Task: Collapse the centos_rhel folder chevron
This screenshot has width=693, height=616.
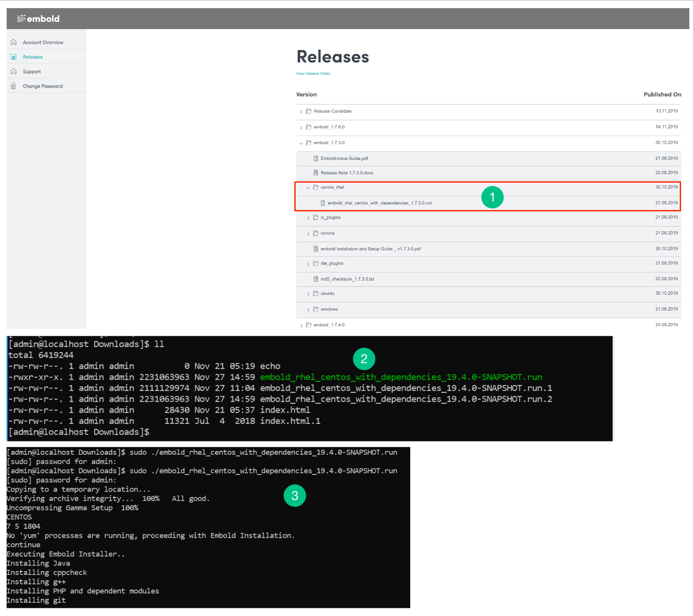Action: point(308,188)
